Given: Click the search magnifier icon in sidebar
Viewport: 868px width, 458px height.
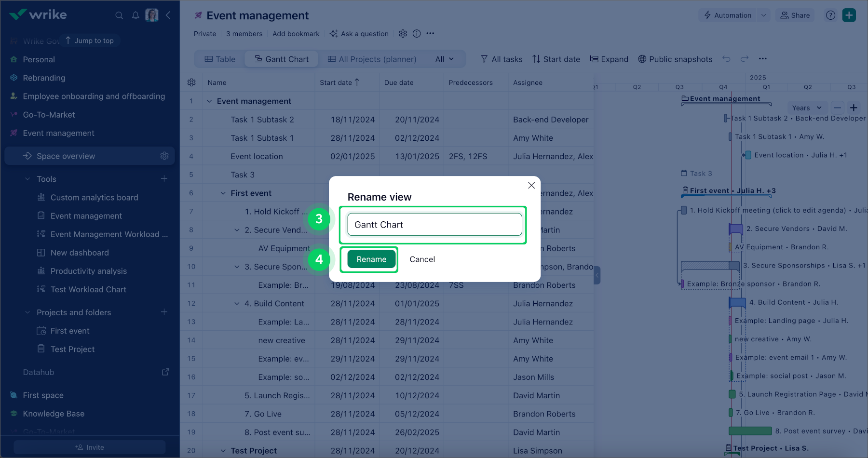Looking at the screenshot, I should [x=119, y=15].
